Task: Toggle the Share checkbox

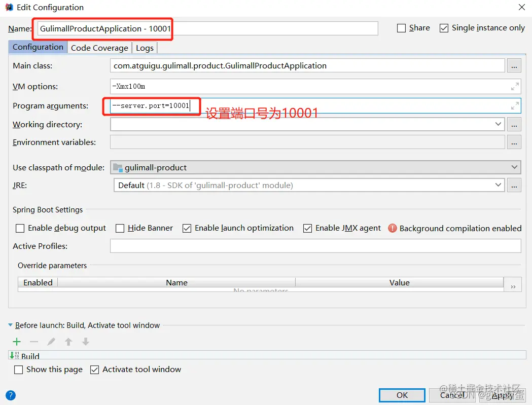Action: [x=401, y=28]
